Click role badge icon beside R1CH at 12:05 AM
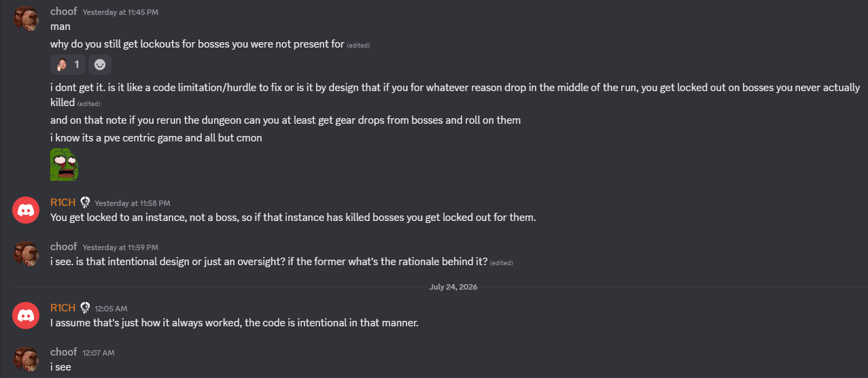 click(x=85, y=308)
